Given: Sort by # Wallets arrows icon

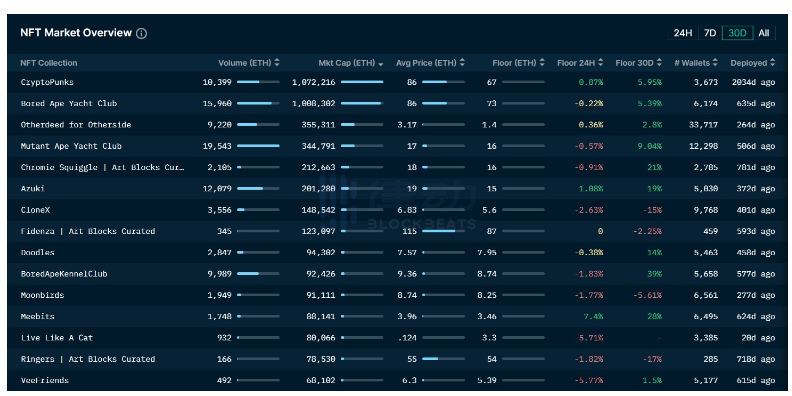Looking at the screenshot, I should click(x=715, y=63).
